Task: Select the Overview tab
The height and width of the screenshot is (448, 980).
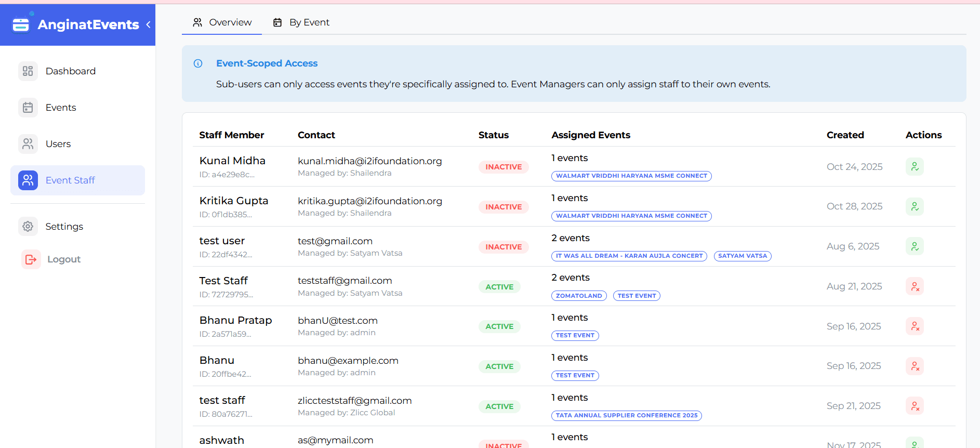Action: coord(222,22)
